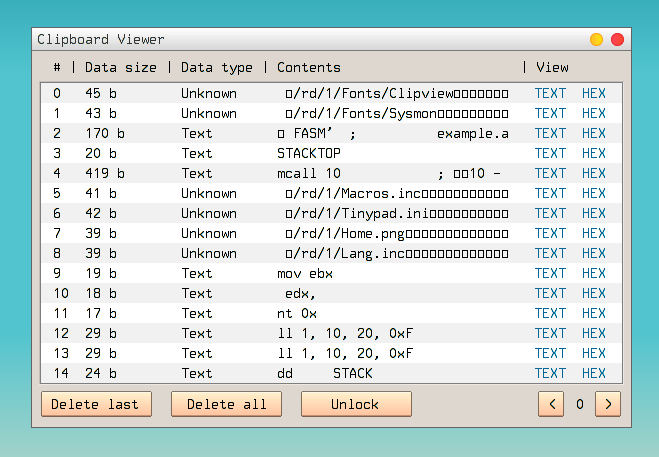Open TEXT view for row 14
The width and height of the screenshot is (659, 457).
550,373
